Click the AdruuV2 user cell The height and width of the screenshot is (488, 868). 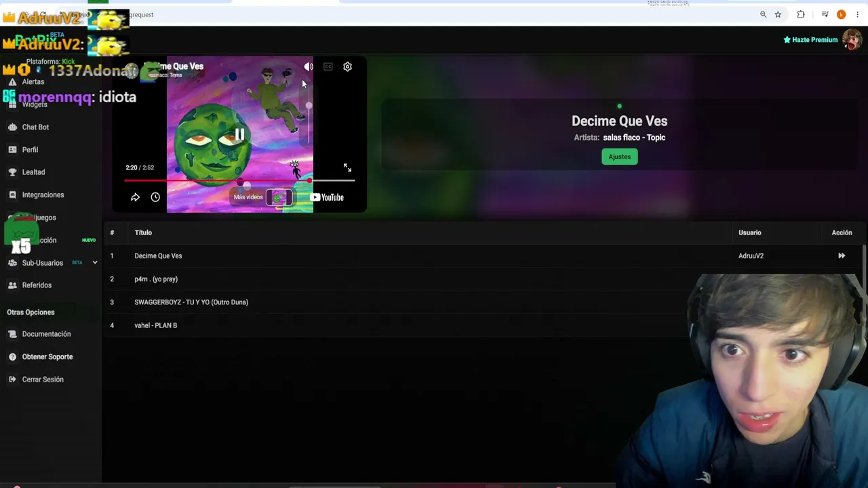tap(751, 256)
